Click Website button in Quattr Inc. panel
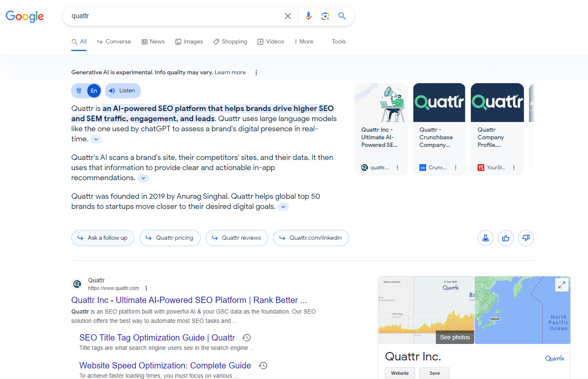The height and width of the screenshot is (379, 588). coord(400,373)
